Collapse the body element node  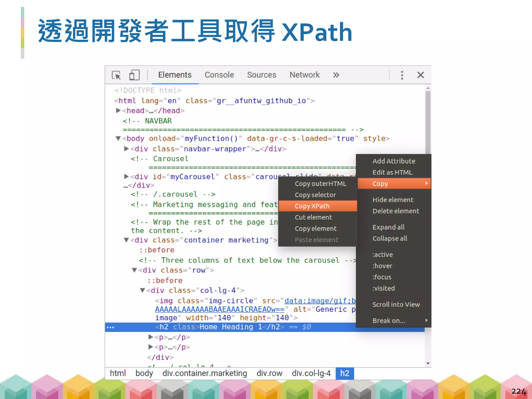[118, 138]
